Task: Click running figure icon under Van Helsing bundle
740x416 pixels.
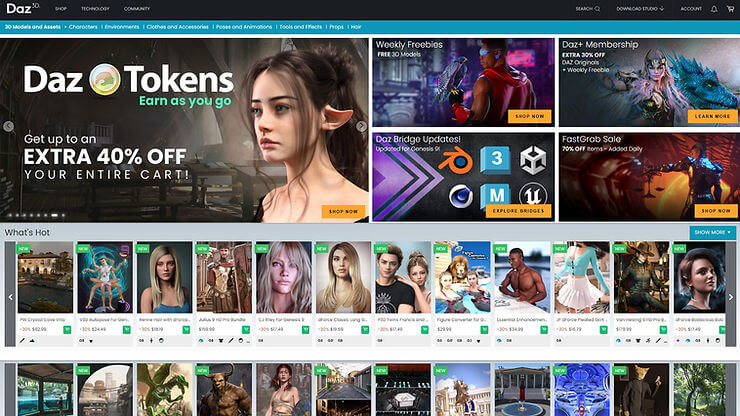Action: [648, 340]
